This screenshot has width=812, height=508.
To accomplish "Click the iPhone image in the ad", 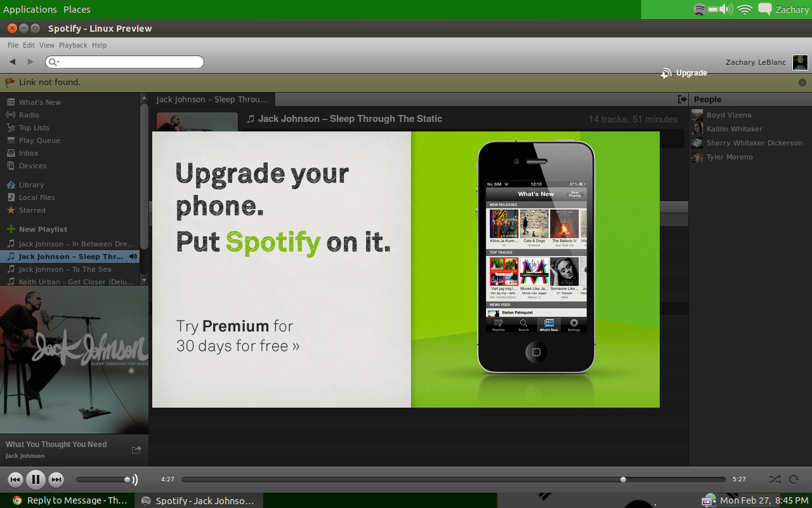I will [536, 257].
